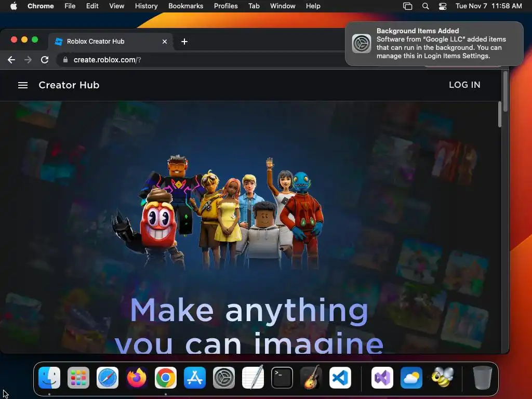Open Terminal from the Dock
The width and height of the screenshot is (532, 399).
click(x=282, y=378)
